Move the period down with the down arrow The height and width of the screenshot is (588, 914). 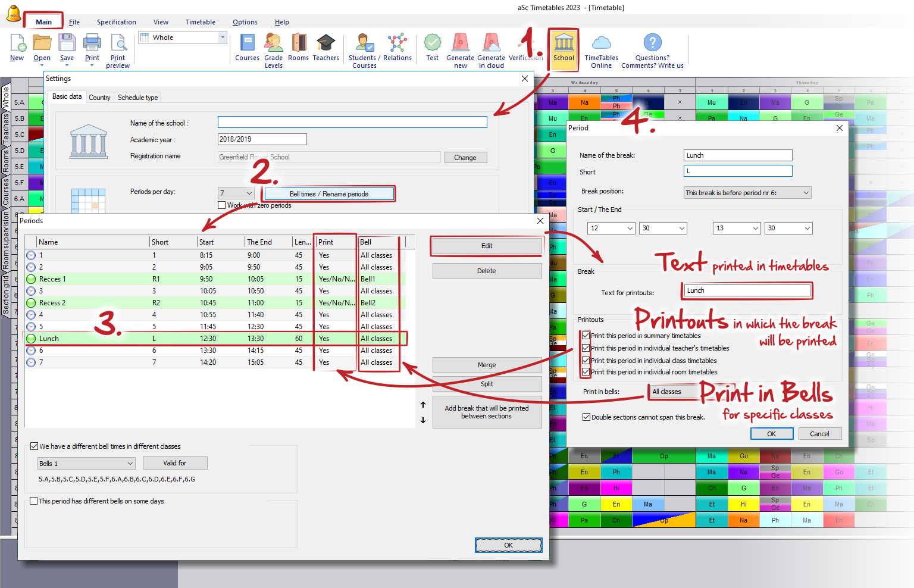tap(423, 420)
